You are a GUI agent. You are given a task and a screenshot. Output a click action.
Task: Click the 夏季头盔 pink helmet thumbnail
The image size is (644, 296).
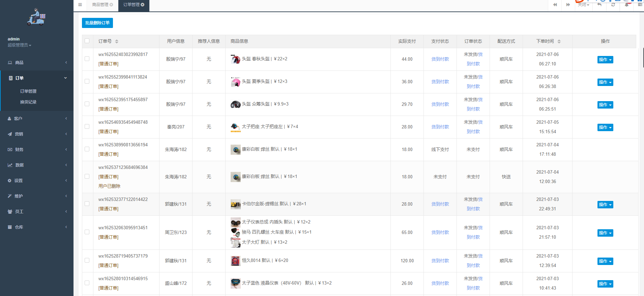coord(235,82)
